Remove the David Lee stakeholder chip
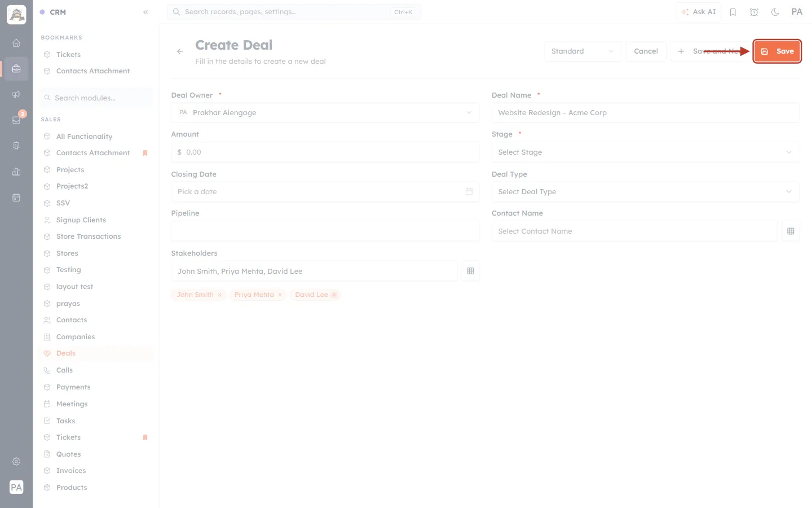Image resolution: width=812 pixels, height=508 pixels. pyautogui.click(x=334, y=295)
